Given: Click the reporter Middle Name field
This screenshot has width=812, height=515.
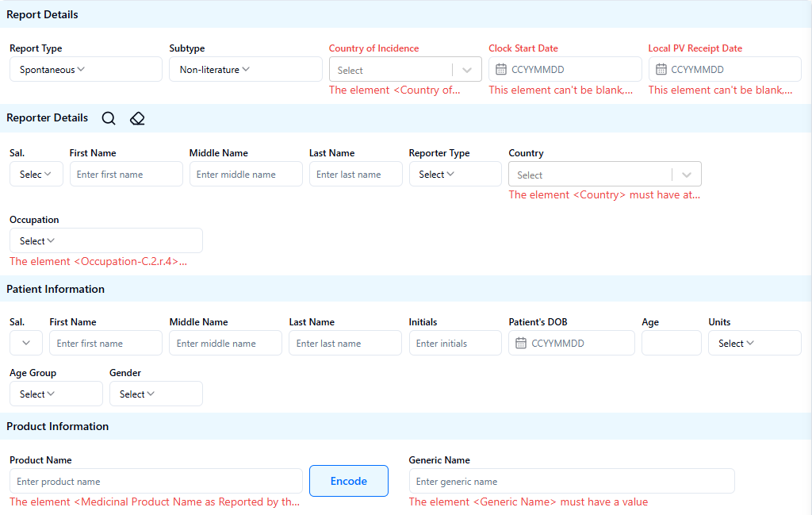Looking at the screenshot, I should [246, 174].
